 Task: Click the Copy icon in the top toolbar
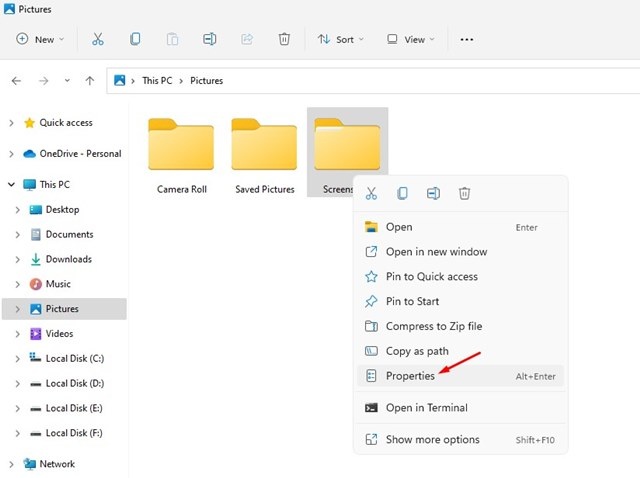135,39
